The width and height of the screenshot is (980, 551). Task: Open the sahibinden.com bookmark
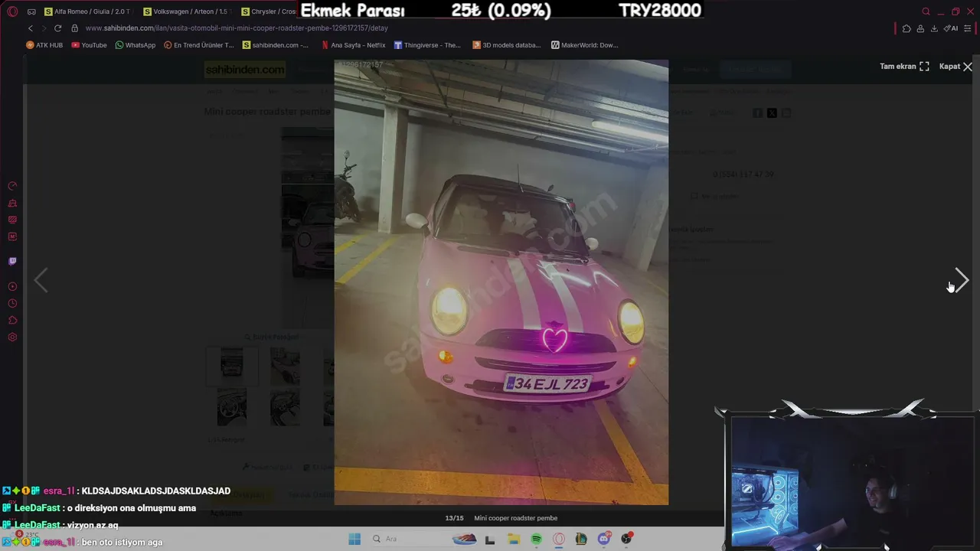click(x=276, y=45)
